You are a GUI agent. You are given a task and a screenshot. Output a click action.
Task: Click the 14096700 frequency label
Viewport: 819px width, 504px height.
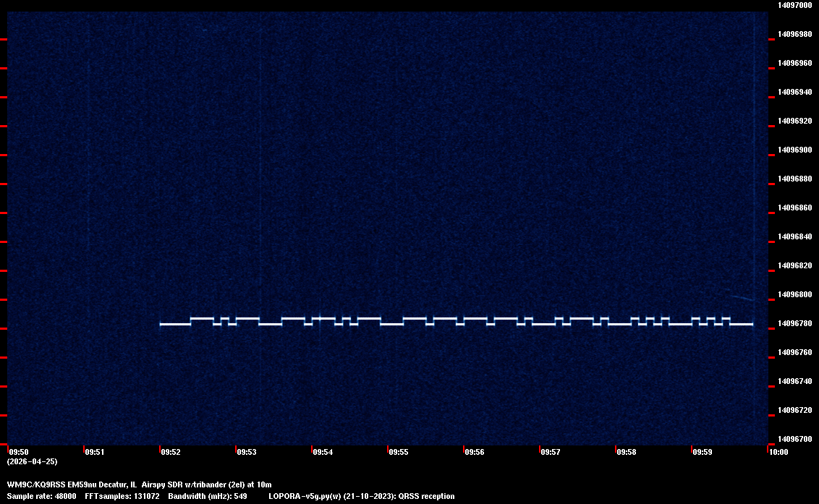794,439
